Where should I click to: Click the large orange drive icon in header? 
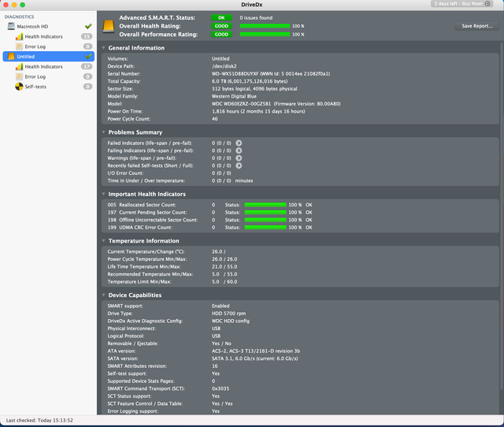109,26
